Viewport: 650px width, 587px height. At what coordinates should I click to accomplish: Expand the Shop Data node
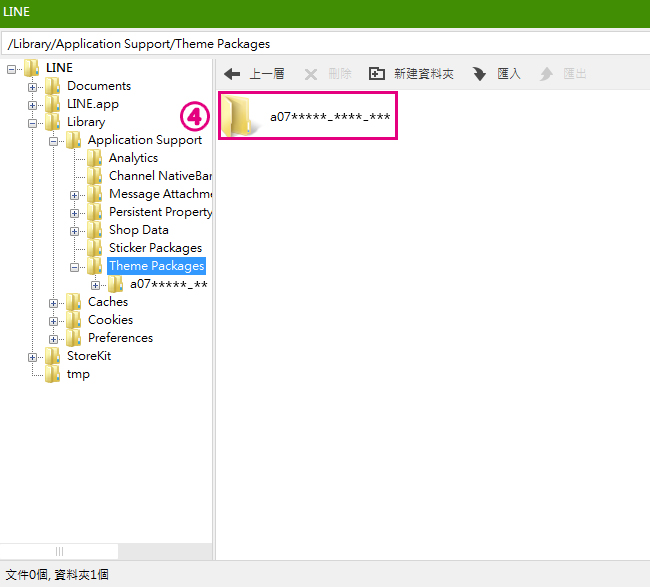coord(75,231)
